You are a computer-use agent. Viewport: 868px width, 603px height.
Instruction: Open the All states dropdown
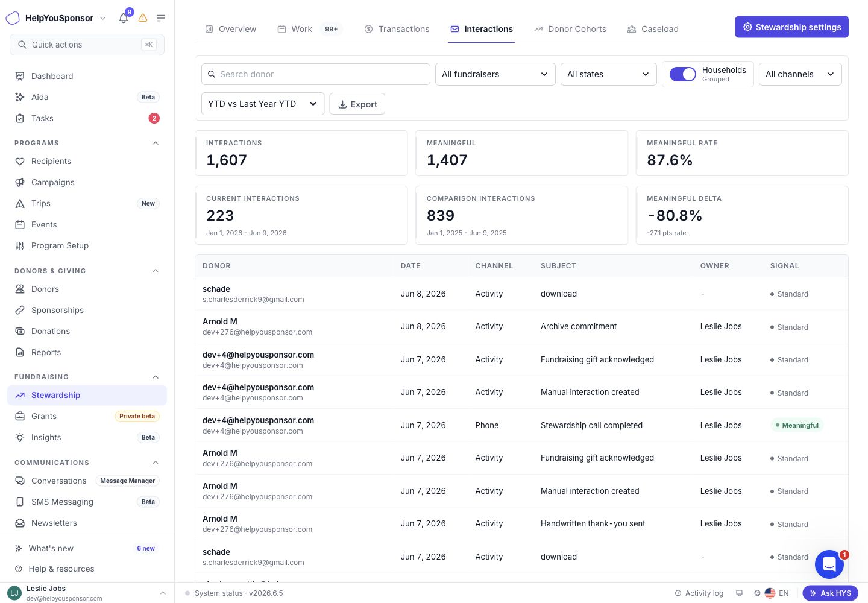tap(608, 74)
